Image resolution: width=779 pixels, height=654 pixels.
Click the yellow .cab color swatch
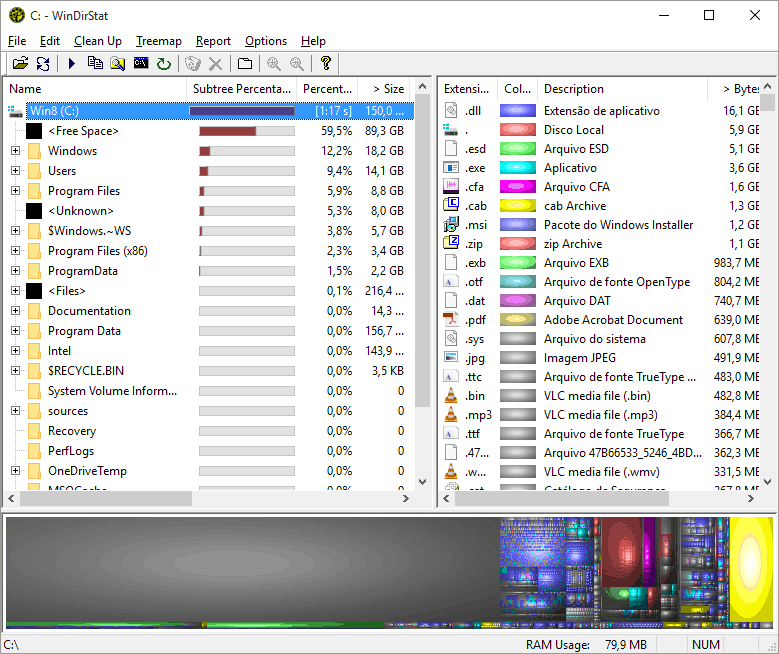pyautogui.click(x=518, y=205)
